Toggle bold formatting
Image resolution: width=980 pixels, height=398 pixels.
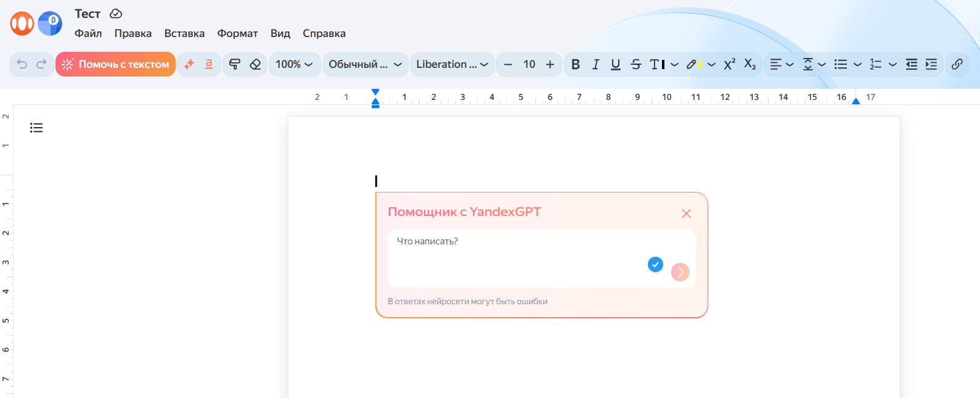(x=576, y=64)
